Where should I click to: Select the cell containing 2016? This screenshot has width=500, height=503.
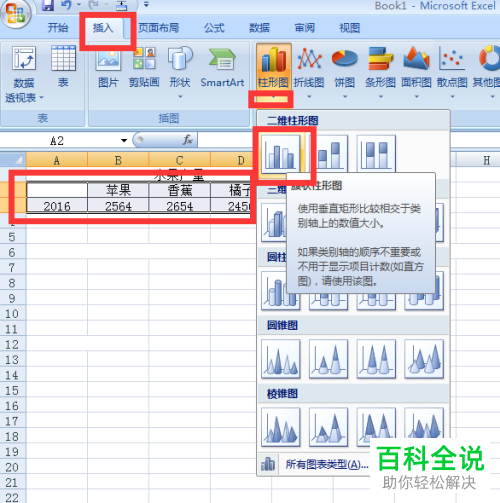(57, 206)
